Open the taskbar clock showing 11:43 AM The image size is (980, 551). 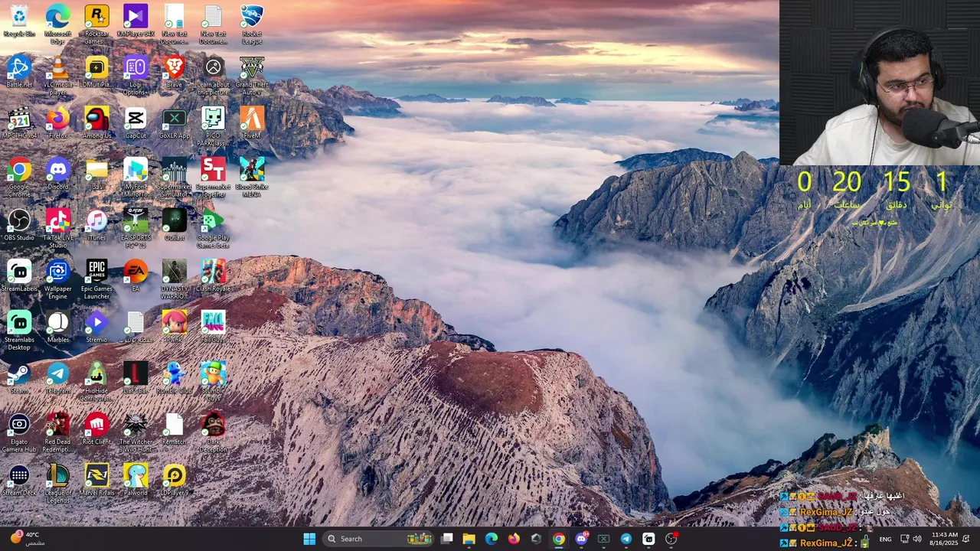tap(945, 539)
